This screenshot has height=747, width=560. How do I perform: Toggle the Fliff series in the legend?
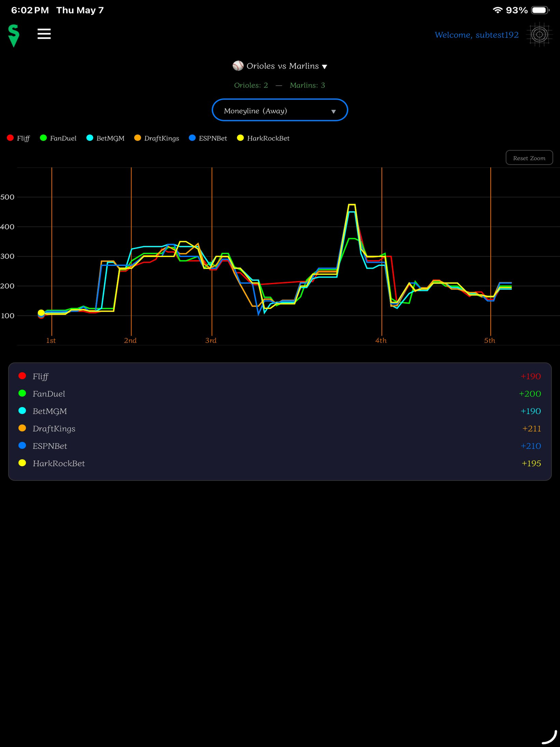pos(18,138)
